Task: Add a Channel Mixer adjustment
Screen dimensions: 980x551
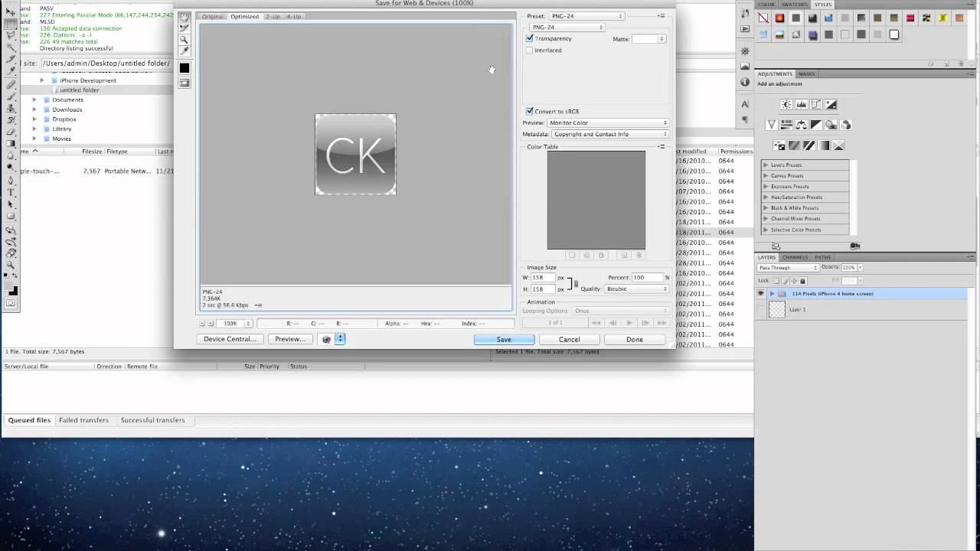Action: [x=846, y=125]
